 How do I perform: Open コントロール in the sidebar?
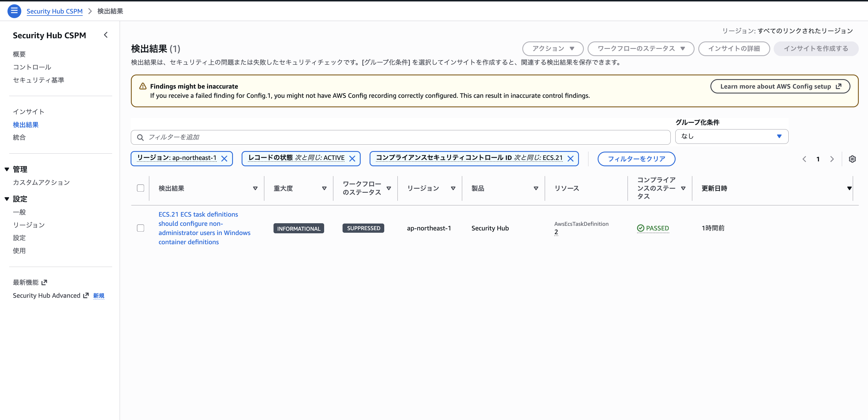32,67
